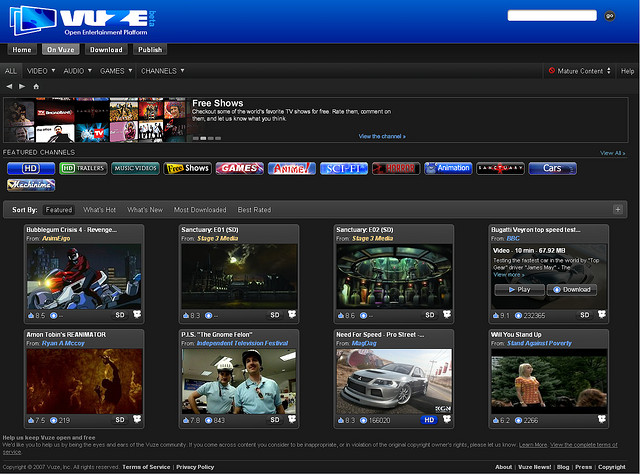Open the AUDIO dropdown menu
This screenshot has height=474, width=640.
(x=78, y=71)
